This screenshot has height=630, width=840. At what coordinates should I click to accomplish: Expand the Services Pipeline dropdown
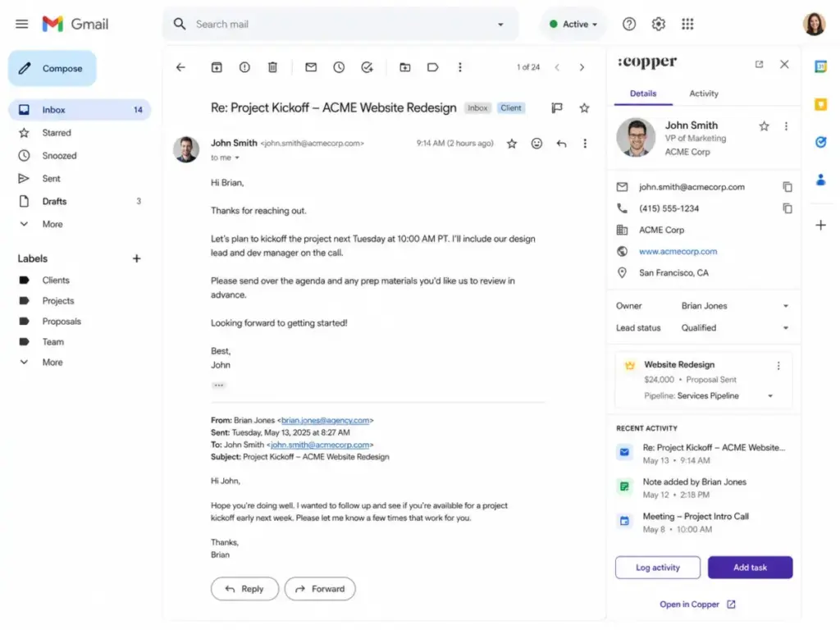pyautogui.click(x=769, y=396)
